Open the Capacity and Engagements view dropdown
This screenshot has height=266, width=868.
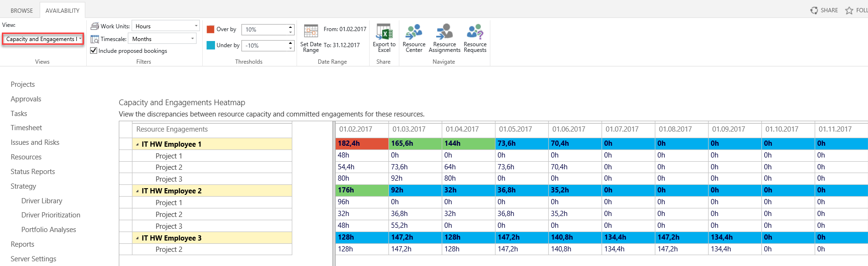tap(43, 39)
